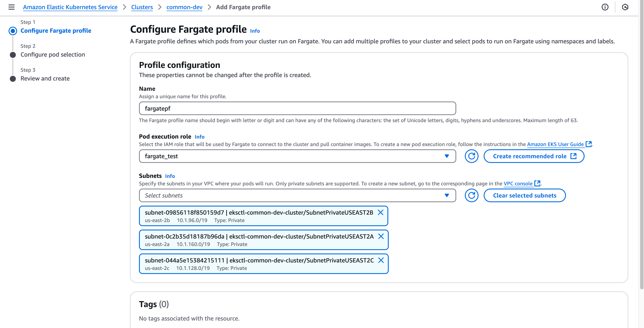Open the Amazon EKS User Guide link
Image resolution: width=644 pixels, height=328 pixels.
(555, 144)
